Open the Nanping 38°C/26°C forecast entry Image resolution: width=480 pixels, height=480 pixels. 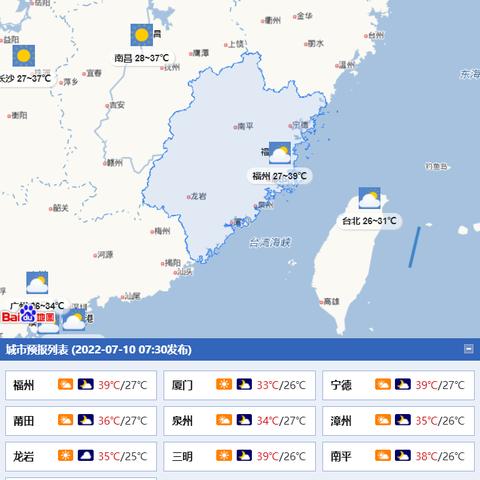[x=398, y=456]
